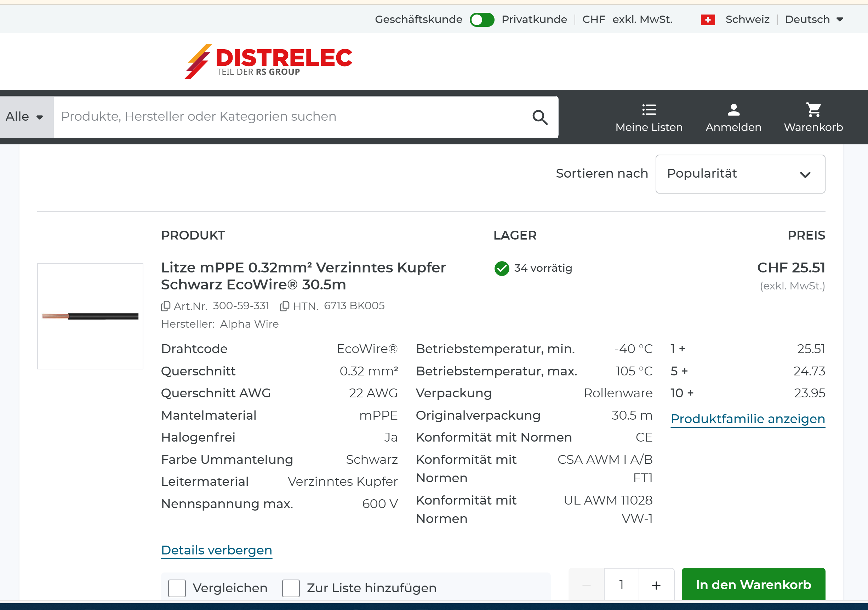Open the black wire product thumbnail

(x=90, y=316)
